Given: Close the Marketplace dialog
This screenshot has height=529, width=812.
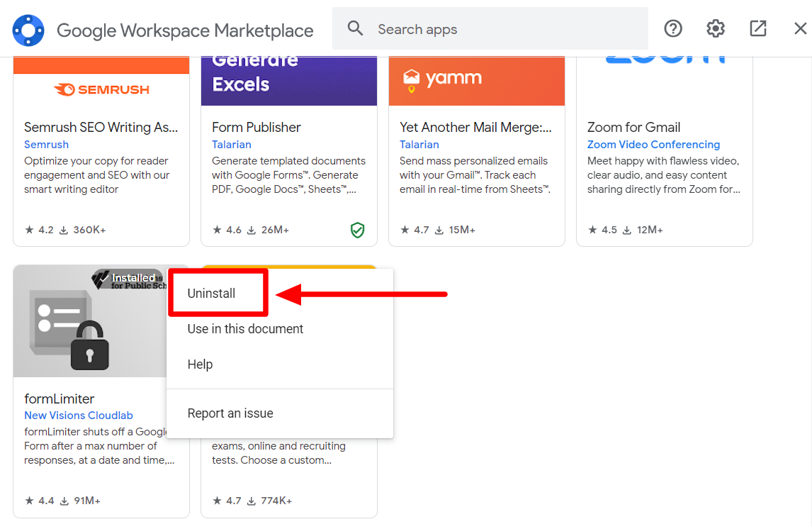Looking at the screenshot, I should click(x=800, y=28).
